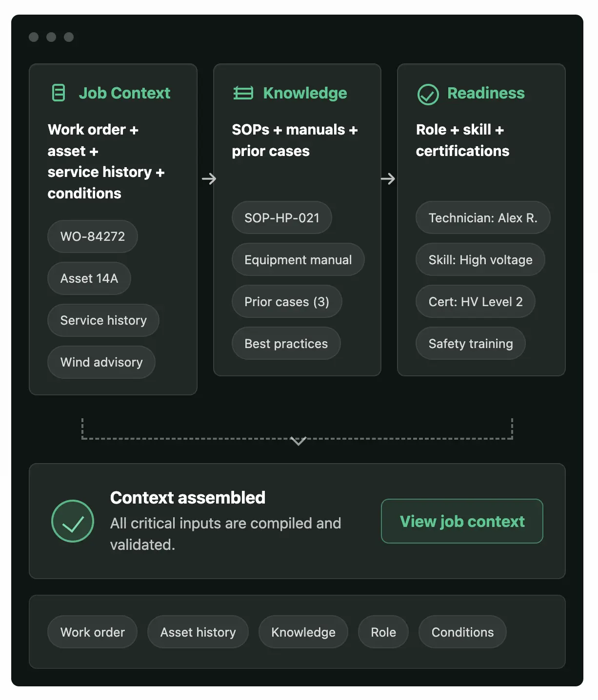Click the first window control dot

pyautogui.click(x=34, y=37)
